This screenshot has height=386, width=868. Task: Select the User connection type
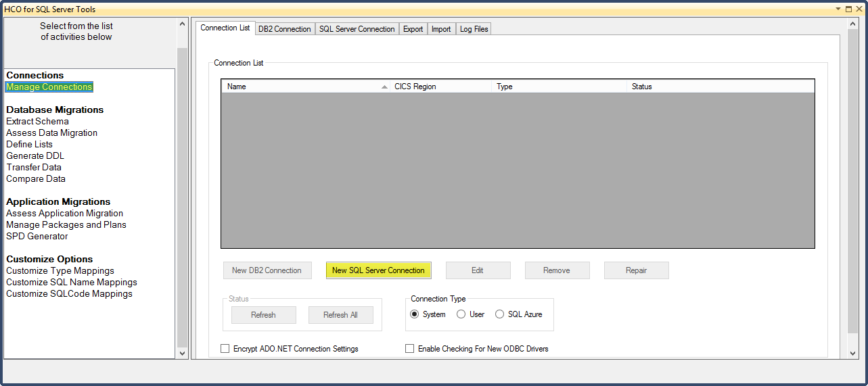point(461,314)
